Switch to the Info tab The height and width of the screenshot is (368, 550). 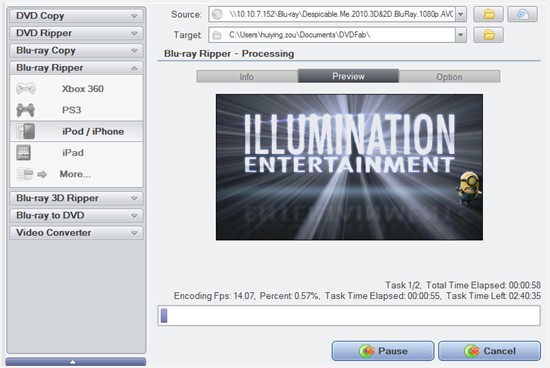pos(247,76)
